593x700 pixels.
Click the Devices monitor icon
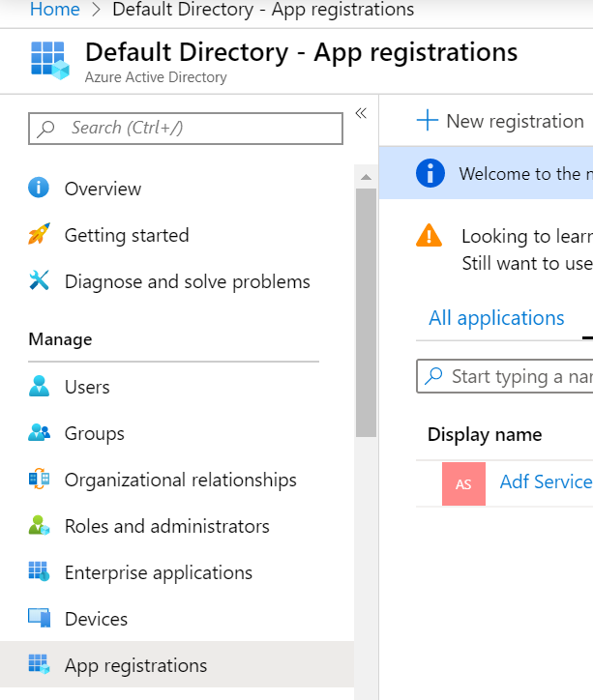coord(39,618)
